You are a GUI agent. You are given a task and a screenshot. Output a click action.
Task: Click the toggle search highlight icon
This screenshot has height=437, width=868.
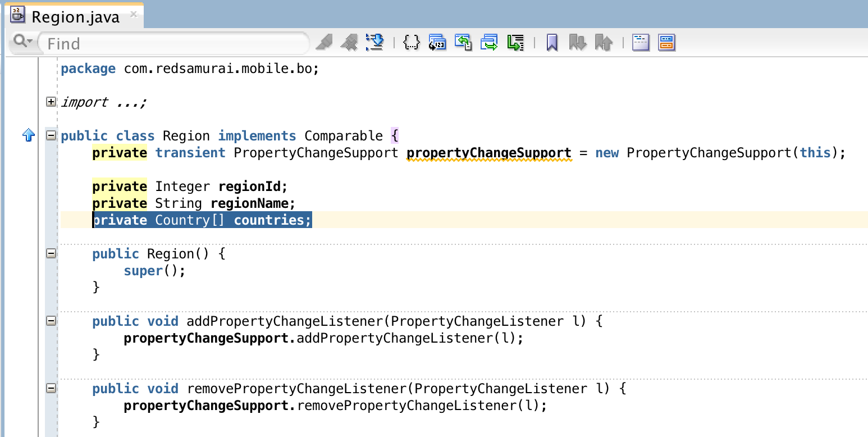point(374,42)
